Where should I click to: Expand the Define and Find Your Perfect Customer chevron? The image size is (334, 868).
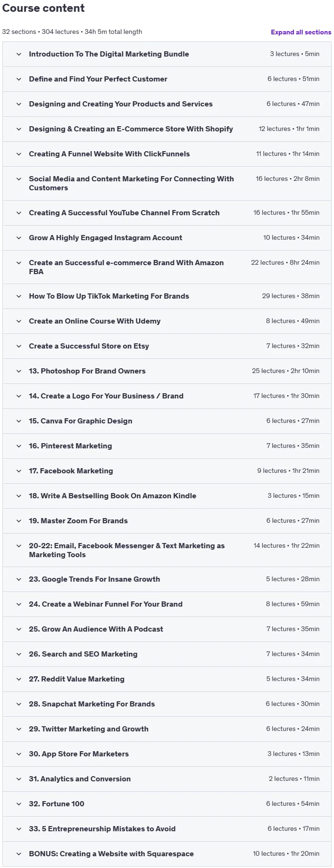click(19, 79)
